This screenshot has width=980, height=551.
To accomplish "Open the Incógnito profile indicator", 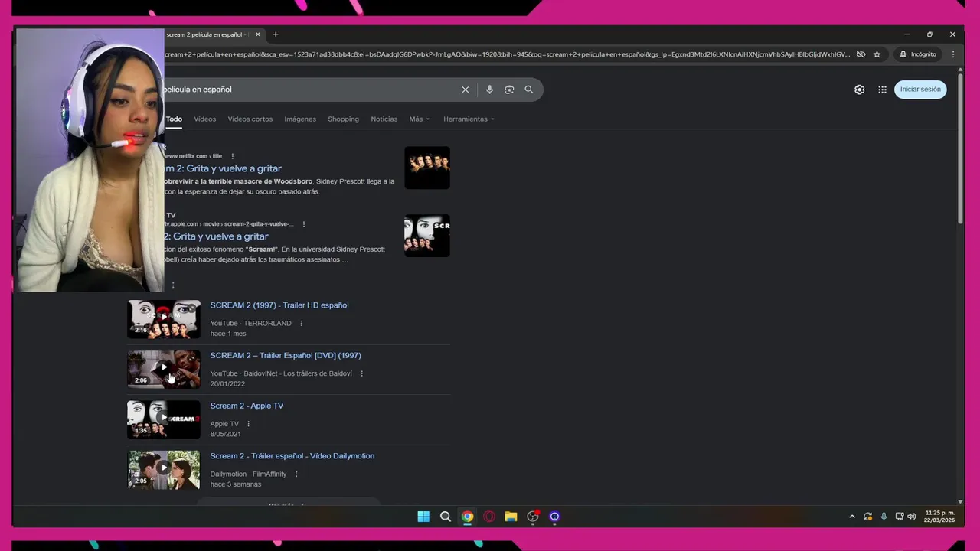I will click(x=918, y=54).
